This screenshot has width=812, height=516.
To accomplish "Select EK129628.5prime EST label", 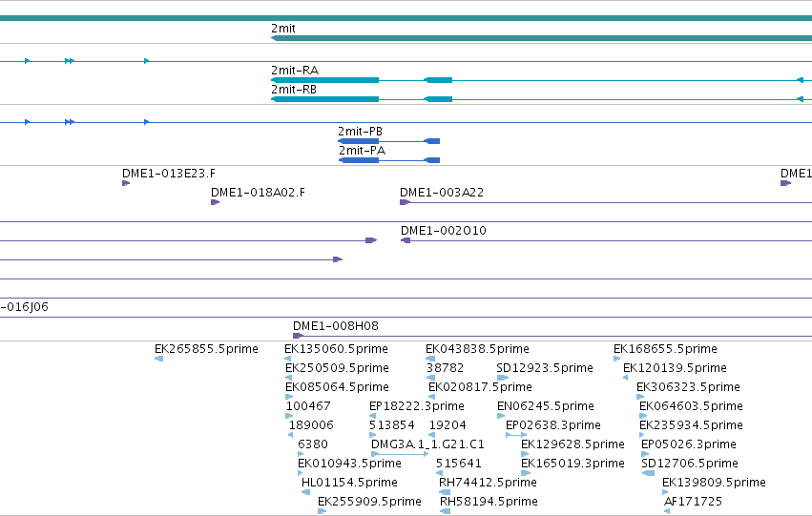I will pyautogui.click(x=573, y=444).
